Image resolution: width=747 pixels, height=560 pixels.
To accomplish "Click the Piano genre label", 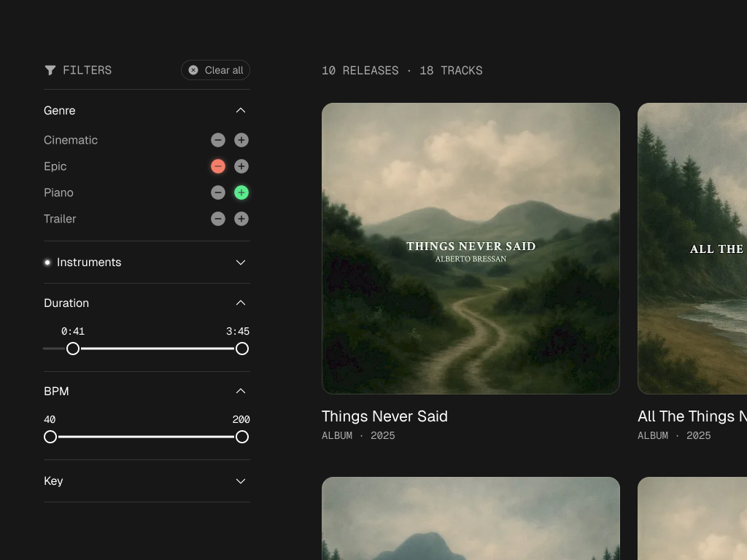I will (58, 192).
